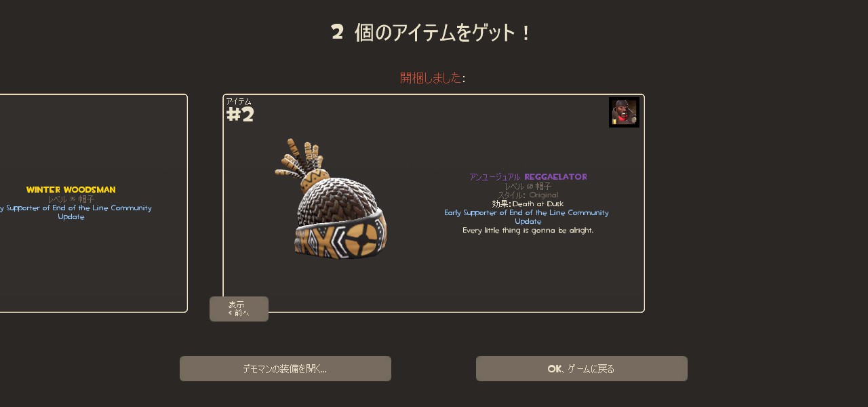Image resolution: width=868 pixels, height=407 pixels.
Task: Open Demoman loadout with デモマンの装備を開く
Action: tap(285, 369)
